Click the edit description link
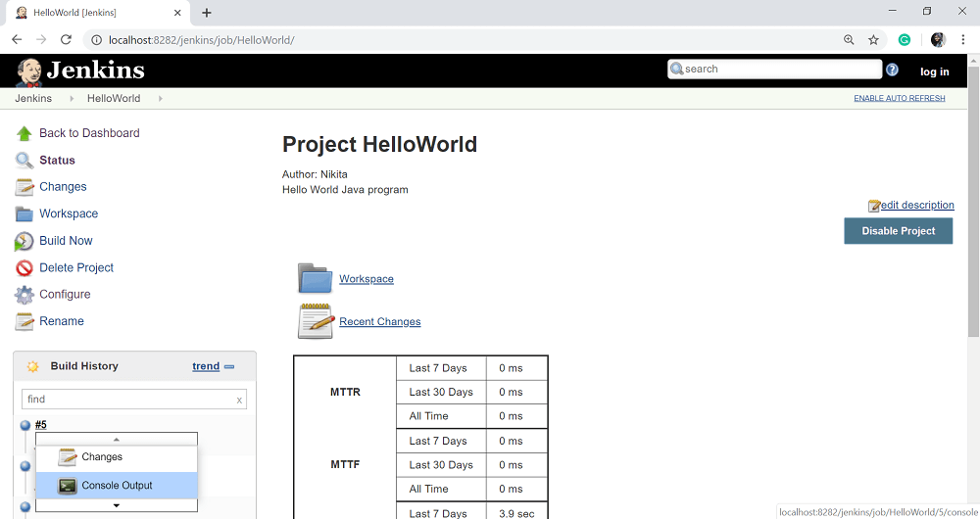The height and width of the screenshot is (519, 980). coord(917,205)
